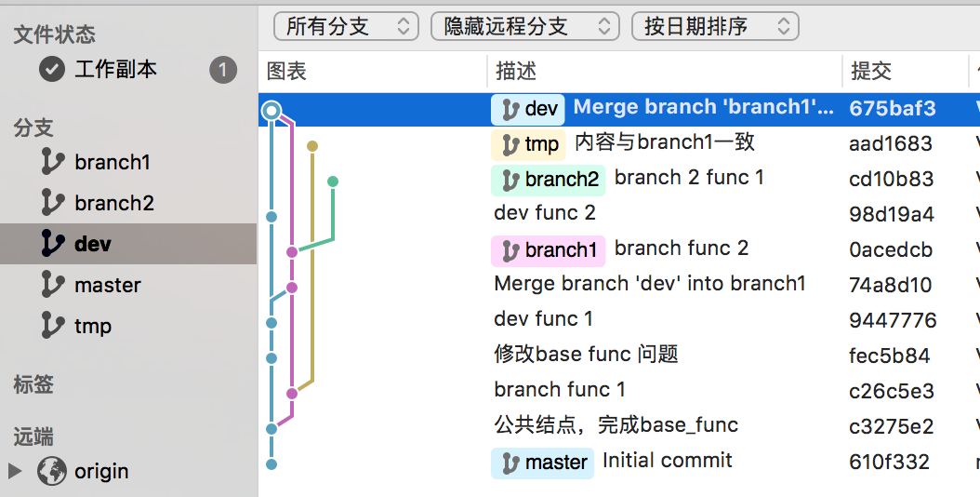Select branch1 in the sidebar branches list
Image resolution: width=980 pixels, height=497 pixels.
click(112, 162)
